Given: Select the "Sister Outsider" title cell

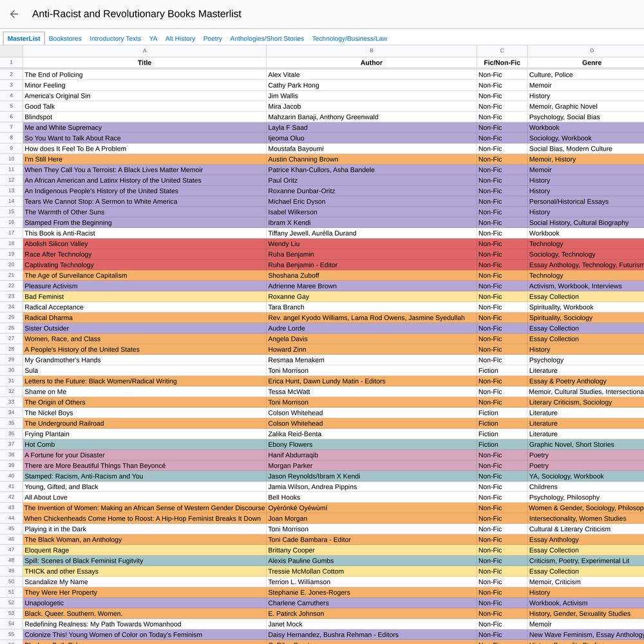Looking at the screenshot, I should 144,328.
